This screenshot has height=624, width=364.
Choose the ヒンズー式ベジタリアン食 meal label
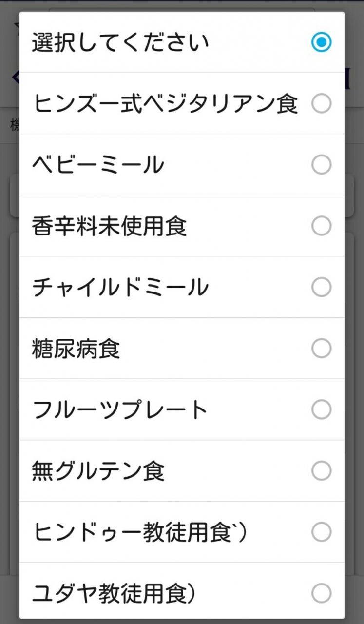coord(165,104)
